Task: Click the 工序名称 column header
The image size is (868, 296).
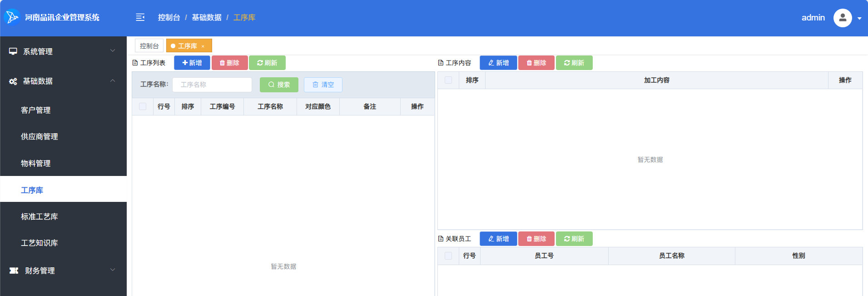Action: [x=270, y=106]
